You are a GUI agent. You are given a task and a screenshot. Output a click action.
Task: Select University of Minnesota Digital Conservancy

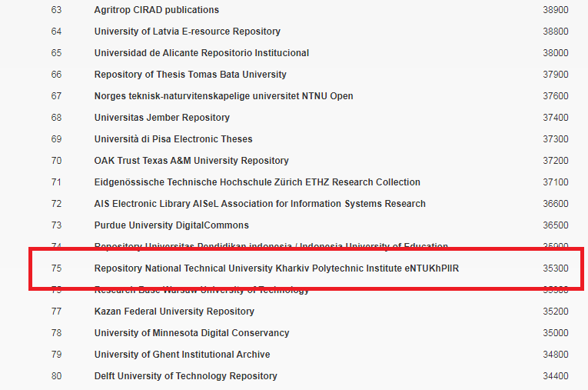191,333
